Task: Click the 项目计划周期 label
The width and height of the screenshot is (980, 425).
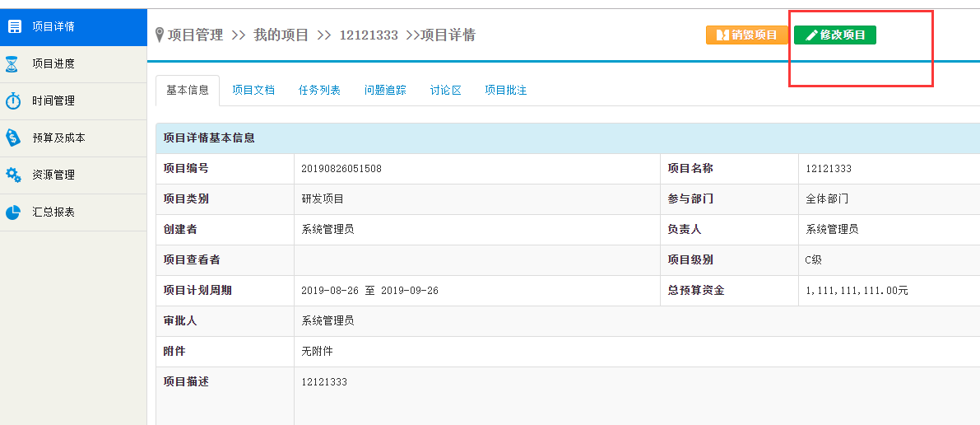Action: pos(197,291)
